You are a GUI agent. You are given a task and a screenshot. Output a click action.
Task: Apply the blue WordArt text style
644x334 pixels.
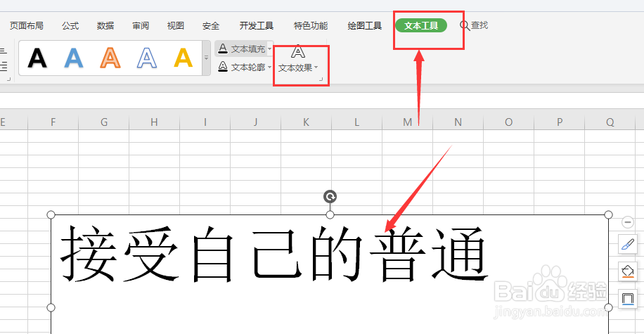(x=74, y=58)
